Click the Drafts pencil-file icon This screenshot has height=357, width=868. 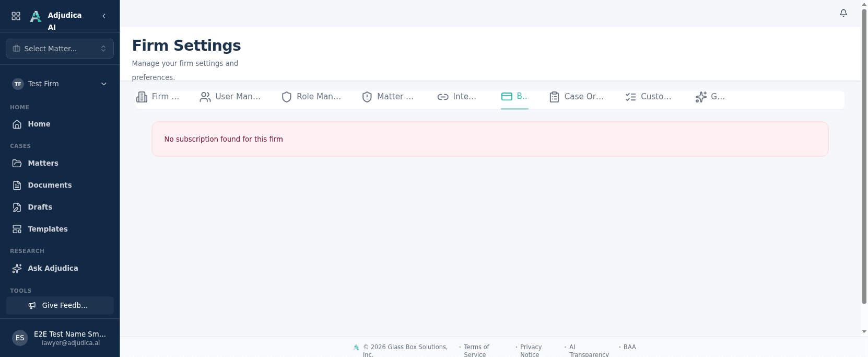coord(17,207)
